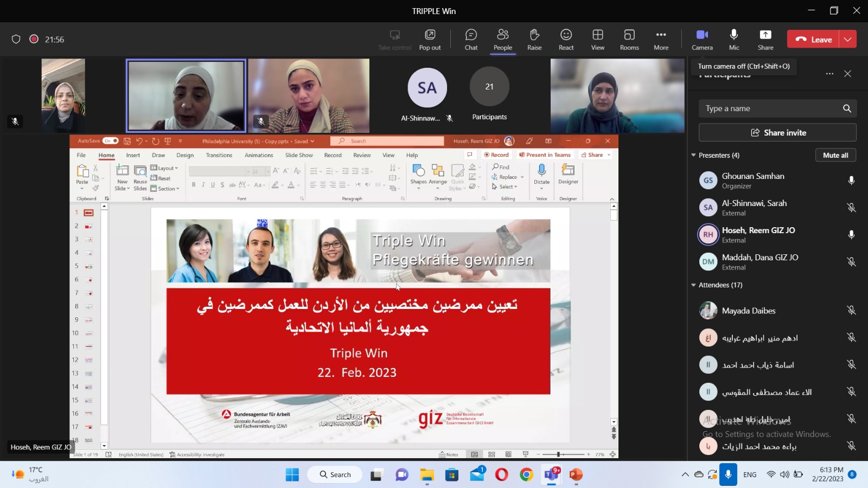Open the React emoji menu

click(566, 40)
